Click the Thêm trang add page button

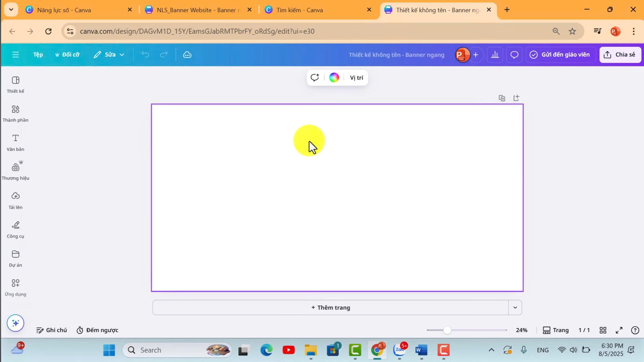coord(331,307)
